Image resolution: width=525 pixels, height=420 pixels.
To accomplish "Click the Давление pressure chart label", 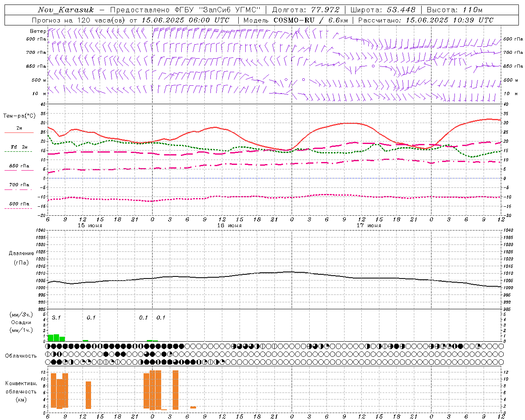I will coord(21,253).
